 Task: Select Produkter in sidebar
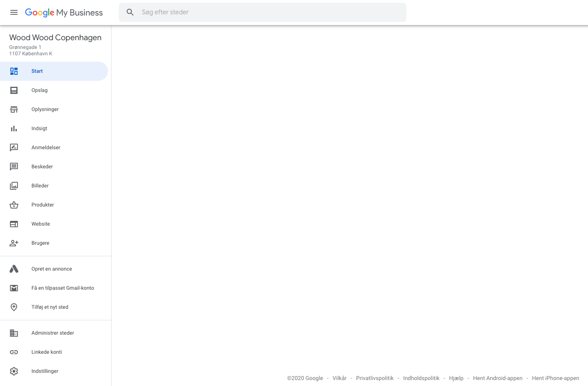[x=43, y=205]
